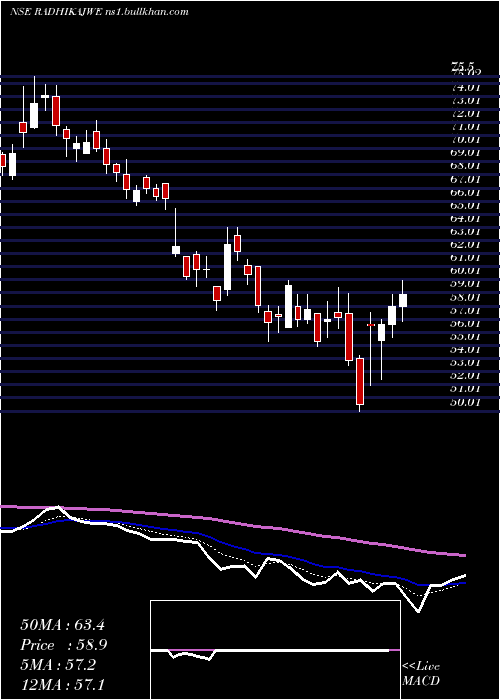500x700 pixels.
Task: Click the 58.01 price axis label
Action: point(466,297)
